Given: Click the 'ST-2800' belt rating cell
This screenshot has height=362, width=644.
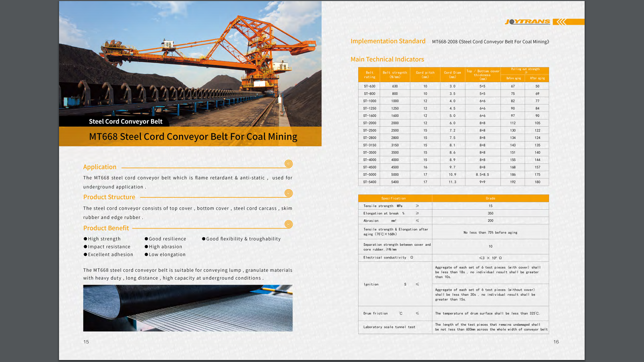Looking at the screenshot, I should pyautogui.click(x=369, y=138).
